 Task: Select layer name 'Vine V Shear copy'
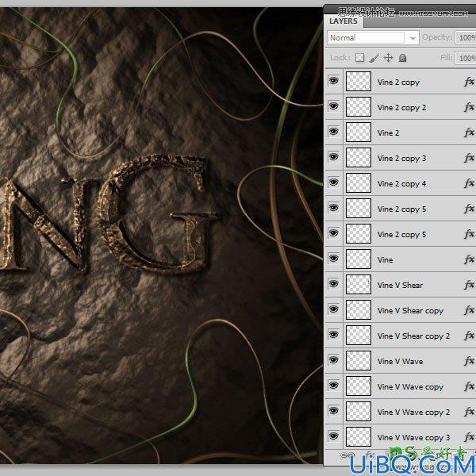[410, 311]
